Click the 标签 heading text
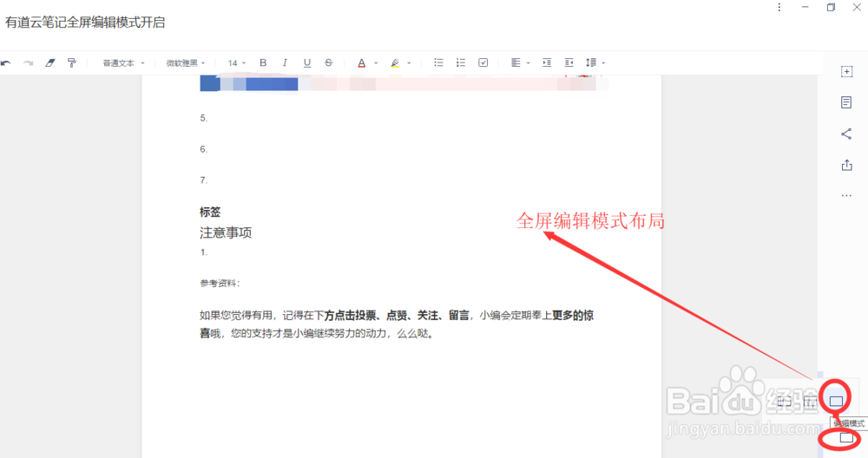 210,212
